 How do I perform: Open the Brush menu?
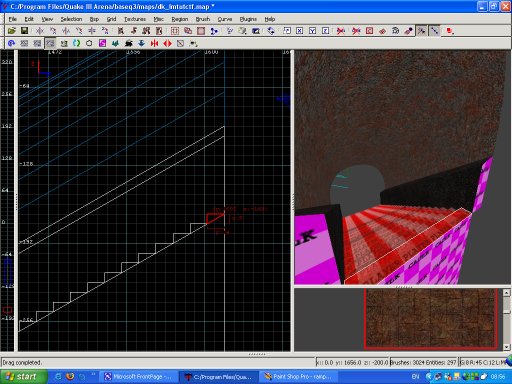(203, 19)
